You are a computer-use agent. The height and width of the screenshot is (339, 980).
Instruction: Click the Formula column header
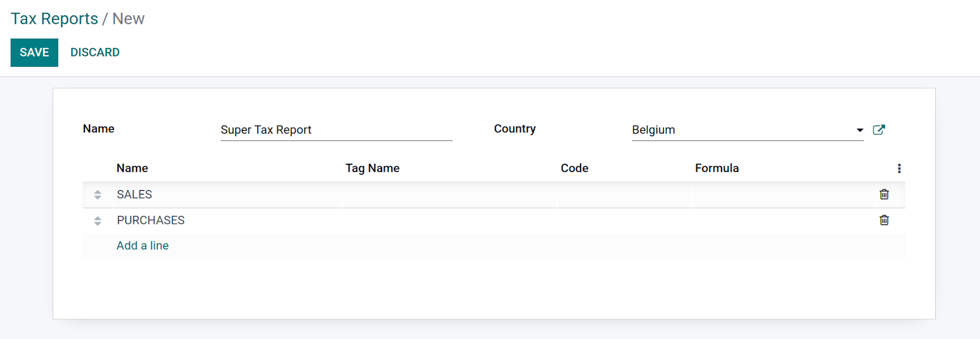coord(717,168)
